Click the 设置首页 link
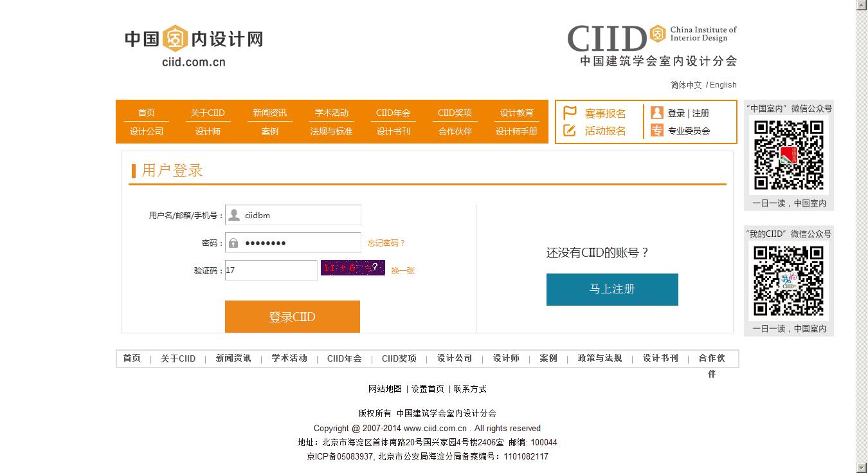 (x=428, y=389)
